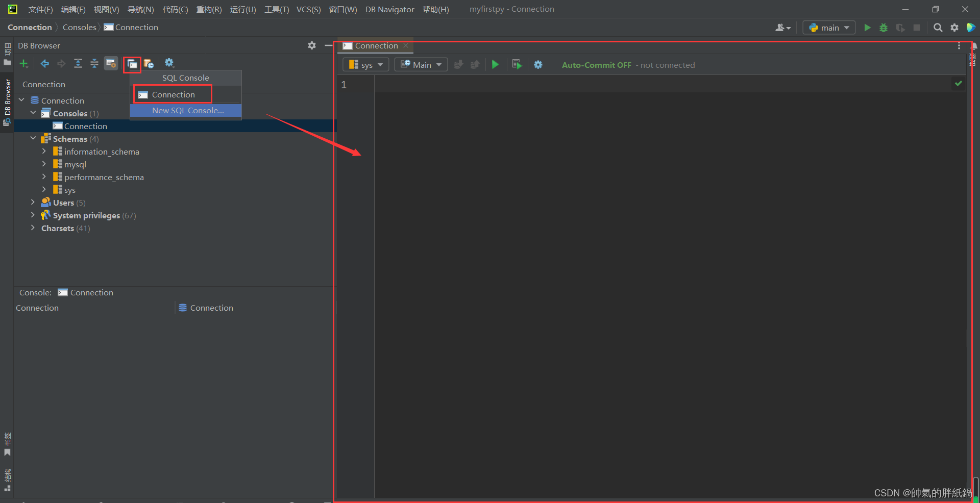Open DB Browser settings gear with dropdown
The width and height of the screenshot is (980, 503).
point(169,63)
